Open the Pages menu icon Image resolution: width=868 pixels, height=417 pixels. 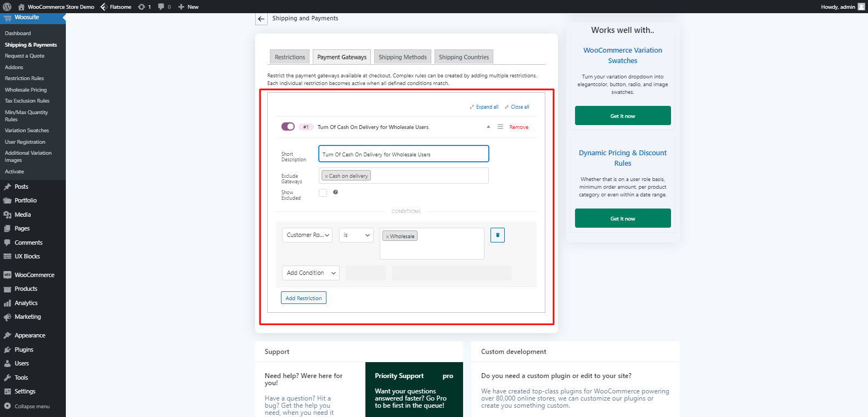(x=7, y=228)
